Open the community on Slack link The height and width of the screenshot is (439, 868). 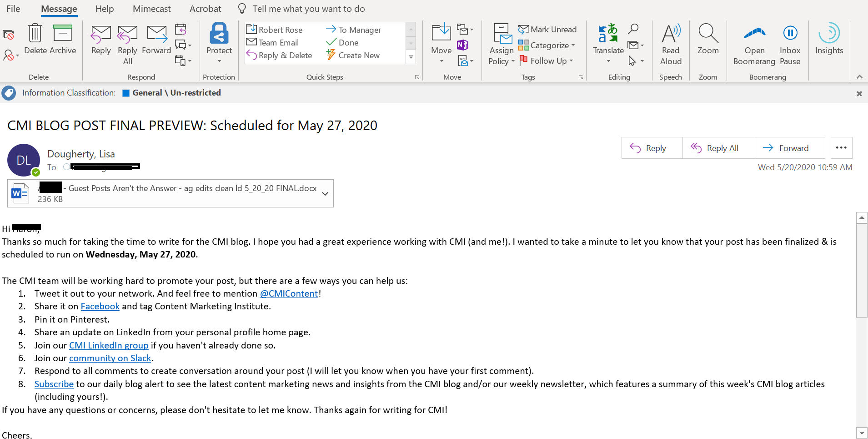click(110, 358)
